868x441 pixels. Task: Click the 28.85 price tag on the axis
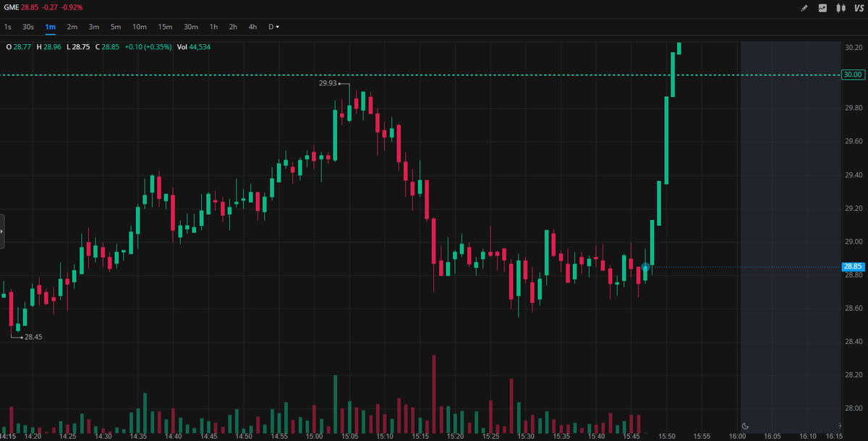coord(852,266)
